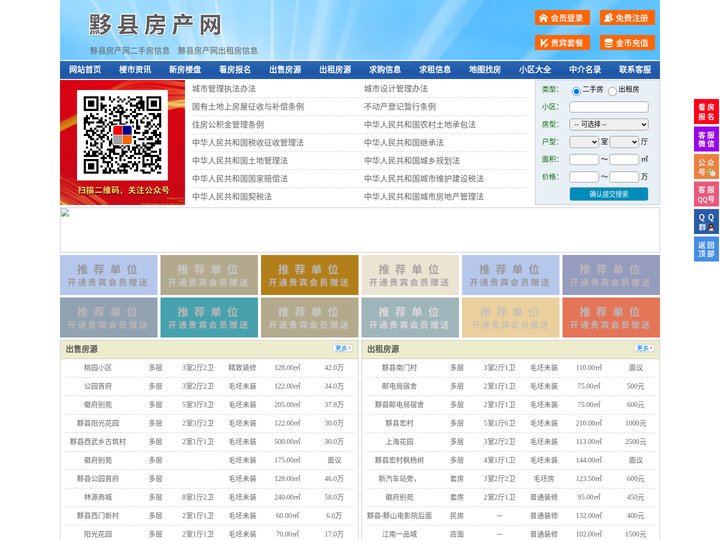Open the 房型 '可选择' dropdown

609,124
